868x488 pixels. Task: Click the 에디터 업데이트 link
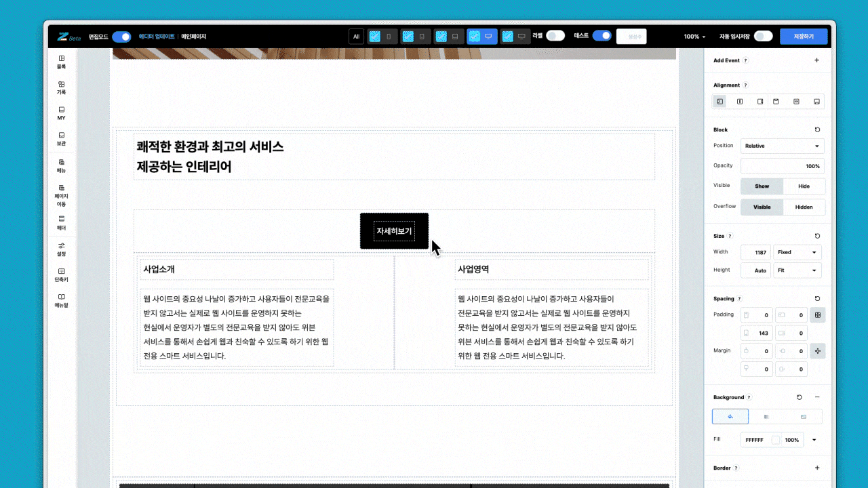[x=157, y=37]
